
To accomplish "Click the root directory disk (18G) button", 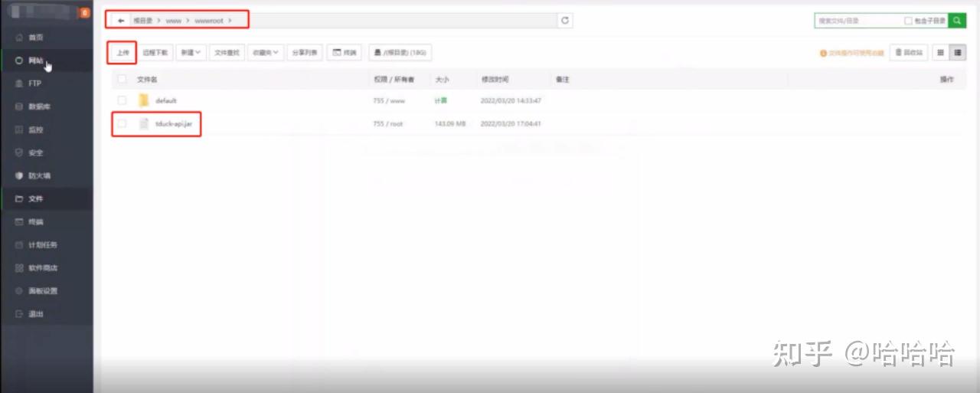I will pyautogui.click(x=400, y=53).
